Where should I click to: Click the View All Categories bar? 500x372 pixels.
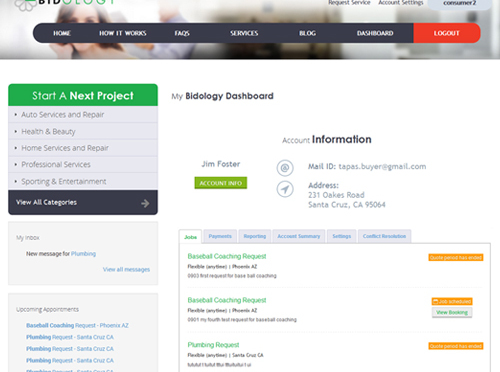(83, 202)
